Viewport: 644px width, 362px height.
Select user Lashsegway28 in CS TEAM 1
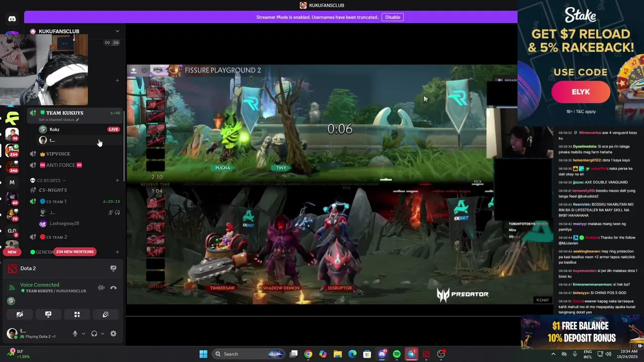[64, 223]
